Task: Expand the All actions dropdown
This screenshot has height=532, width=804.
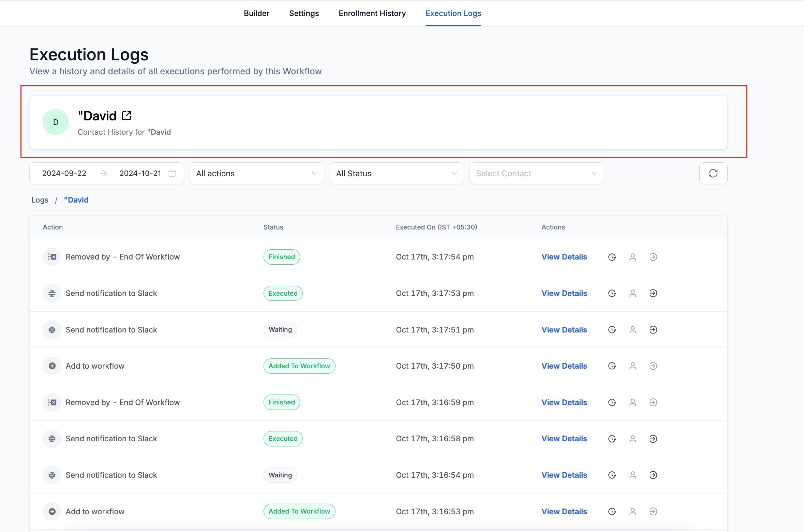Action: 256,173
